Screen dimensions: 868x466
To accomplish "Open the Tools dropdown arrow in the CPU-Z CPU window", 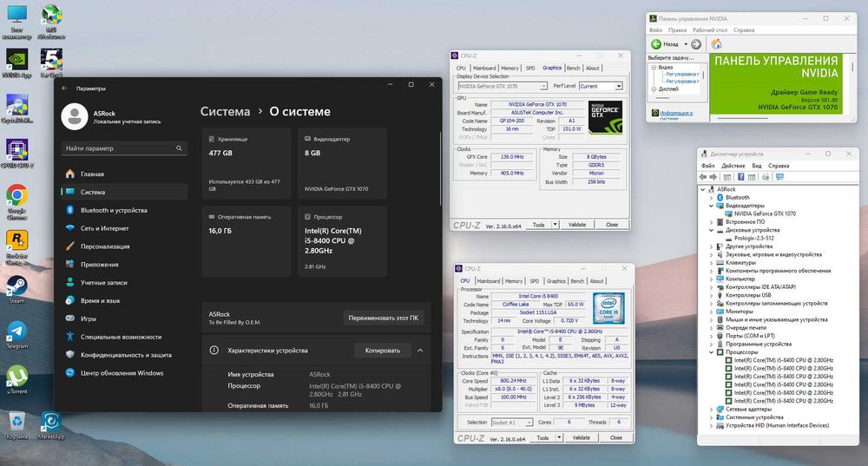I will point(559,437).
